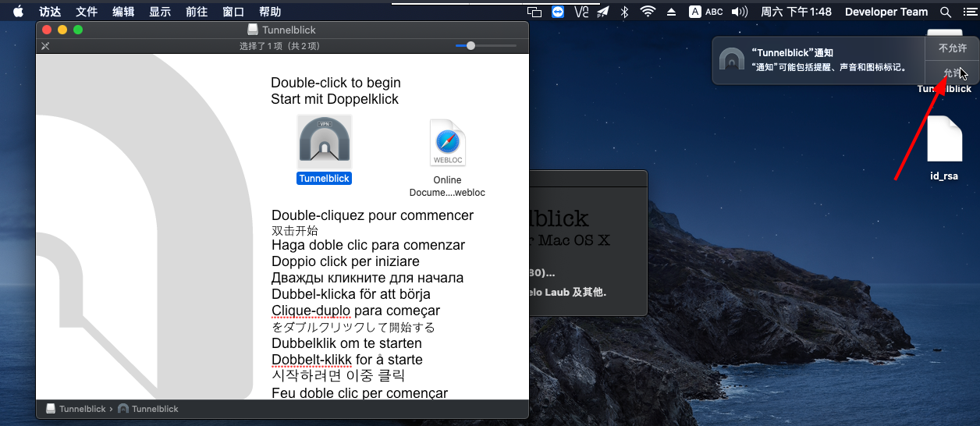Click the tools icon in Finder toolbar
Image resolution: width=980 pixels, height=426 pixels.
(x=45, y=46)
